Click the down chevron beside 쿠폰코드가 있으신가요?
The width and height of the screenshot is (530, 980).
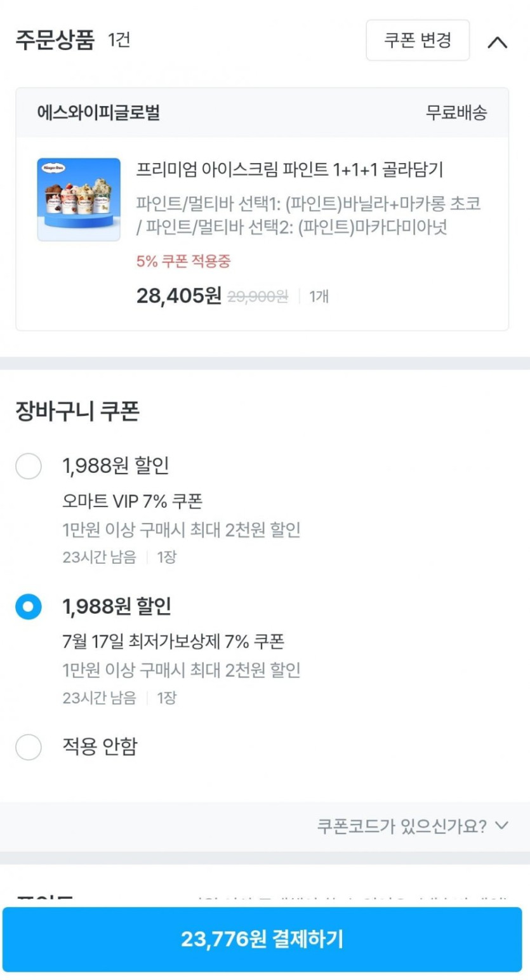pos(502,826)
